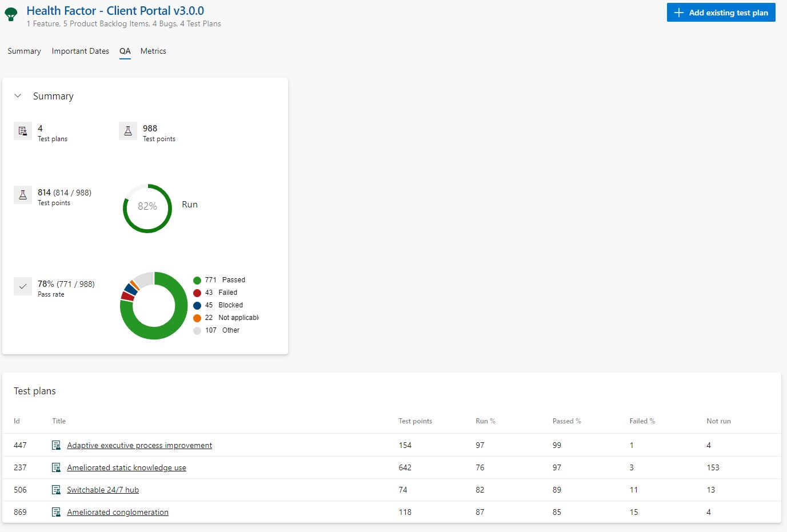Click the beaker icon beside 988 test points
This screenshot has height=532, width=787.
128,131
